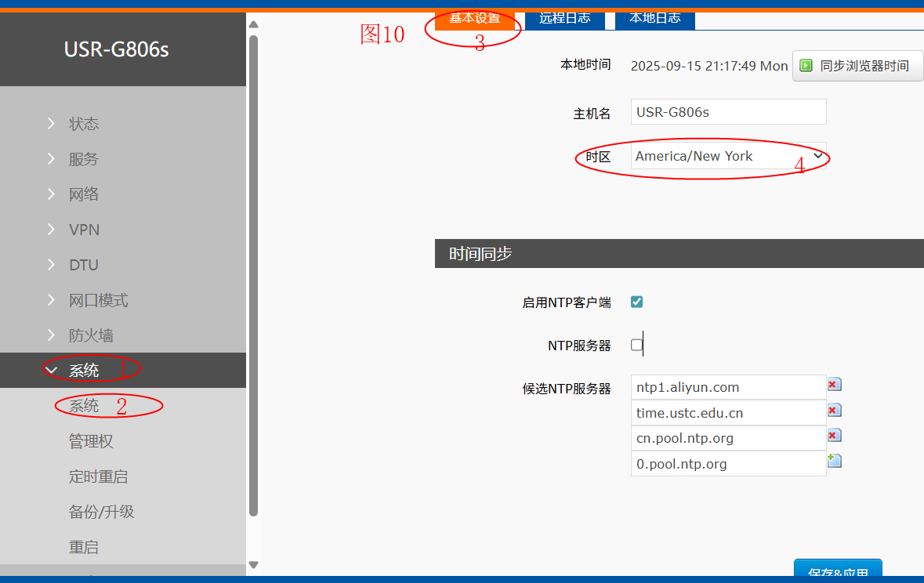Collapse the expanded 系统 parent menu

click(122, 370)
